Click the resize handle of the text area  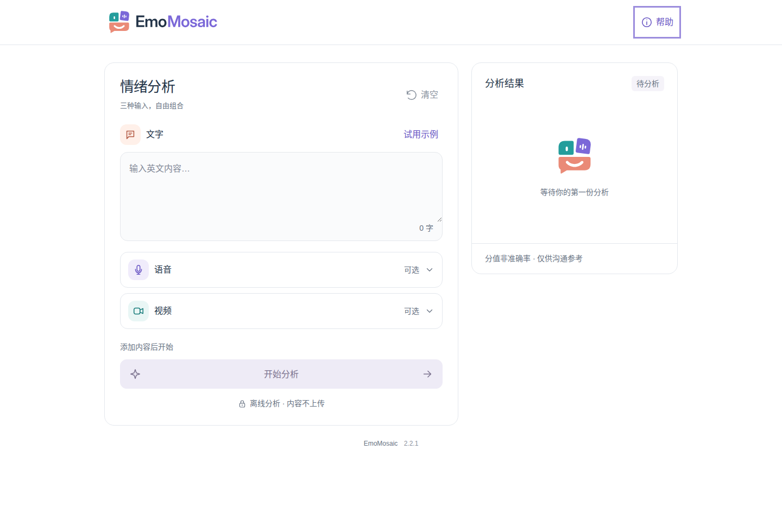coord(439,219)
